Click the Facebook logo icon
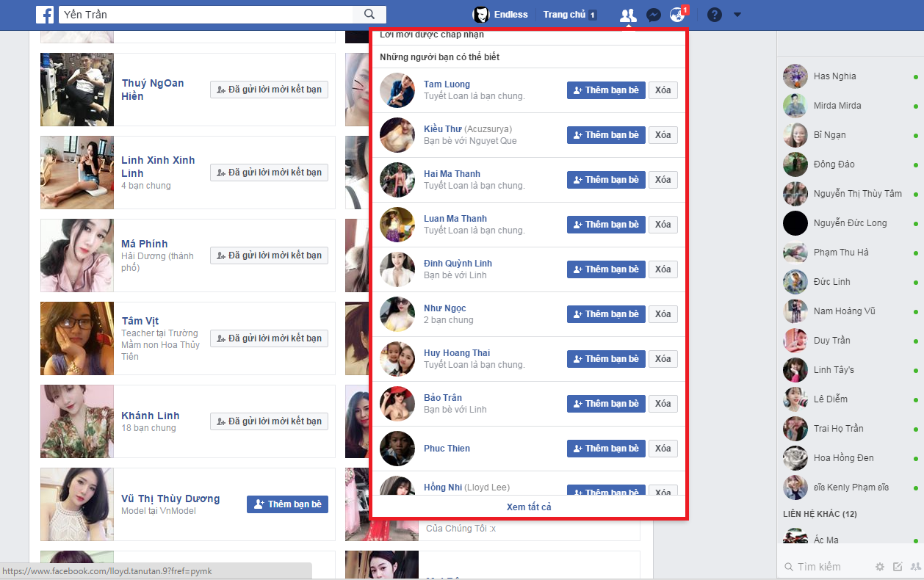Image resolution: width=924 pixels, height=580 pixels. click(x=44, y=14)
